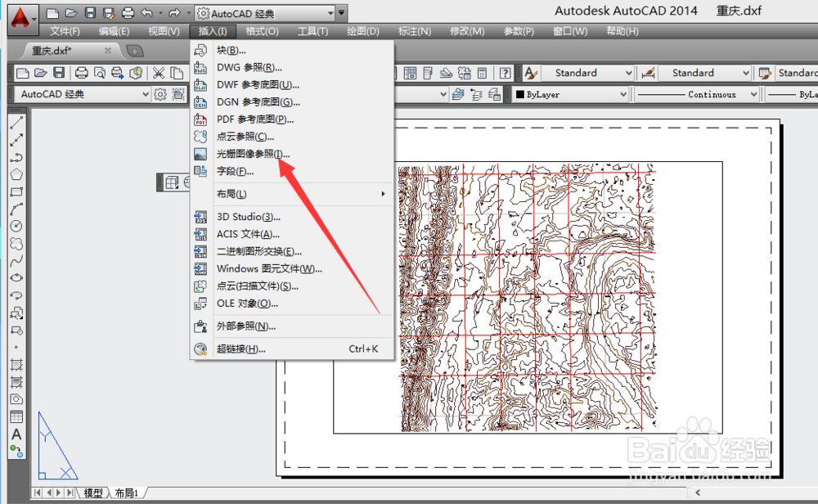The height and width of the screenshot is (504, 818).
Task: Click the Plot Preview icon in standard toolbar
Action: click(x=100, y=73)
